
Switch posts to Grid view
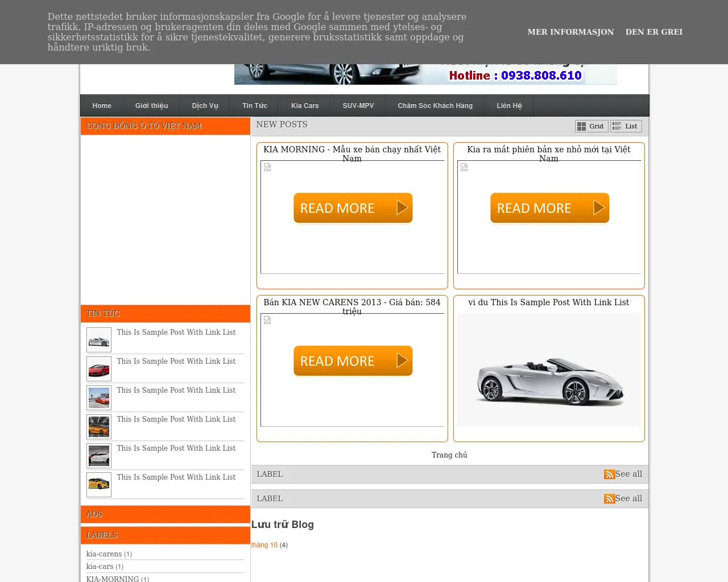pyautogui.click(x=591, y=126)
